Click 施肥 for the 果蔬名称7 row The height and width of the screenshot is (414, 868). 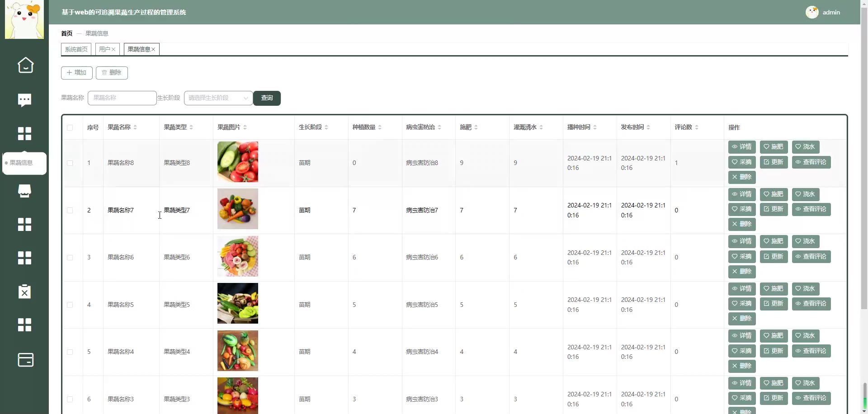tap(774, 194)
